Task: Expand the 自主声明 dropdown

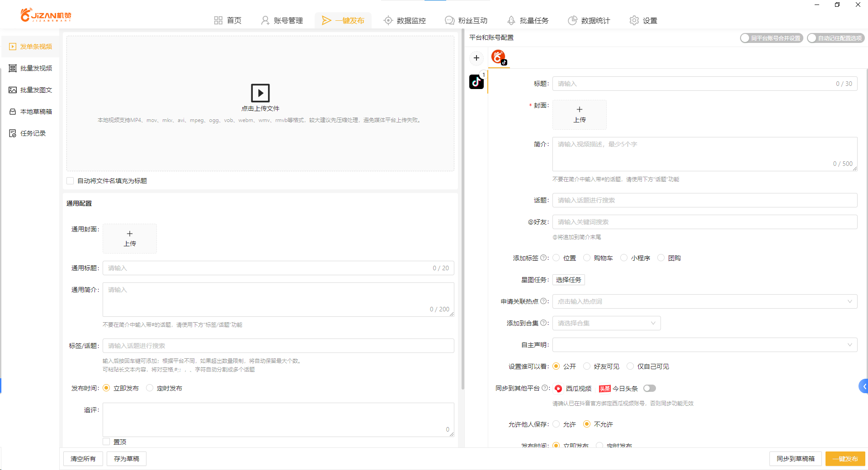Action: (x=704, y=345)
